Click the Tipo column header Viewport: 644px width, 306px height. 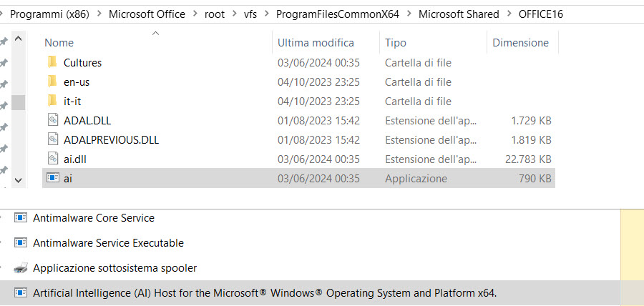coord(396,43)
